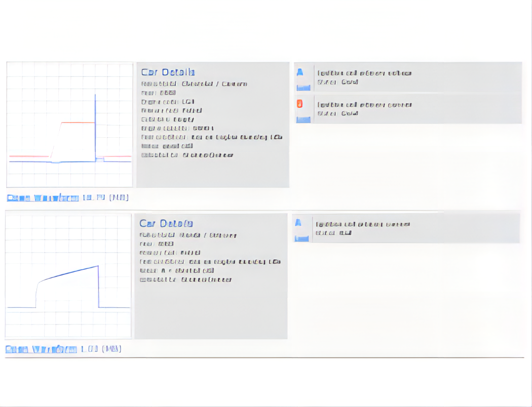Click the blue channel A icon in the first channel row
The height and width of the screenshot is (407, 532).
pyautogui.click(x=300, y=72)
